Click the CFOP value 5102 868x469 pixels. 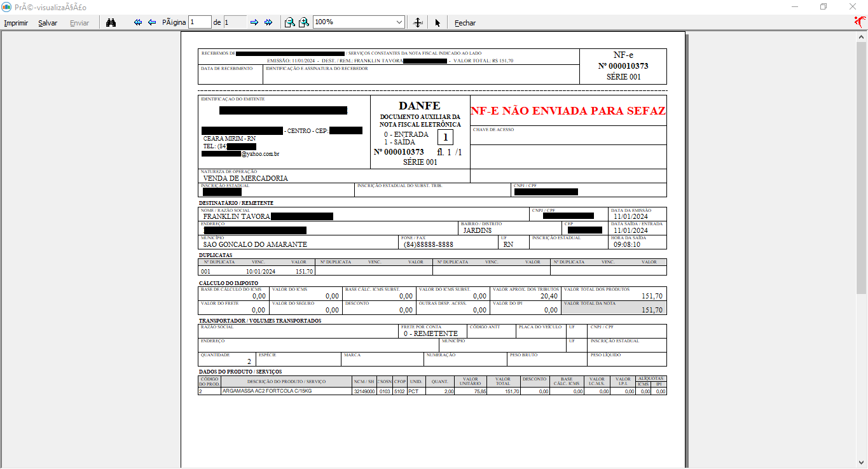(400, 392)
